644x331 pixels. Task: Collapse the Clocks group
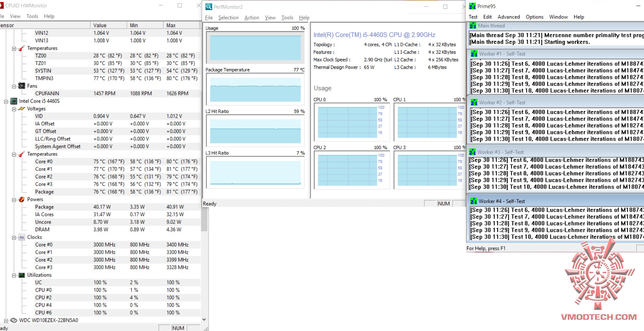pyautogui.click(x=14, y=237)
